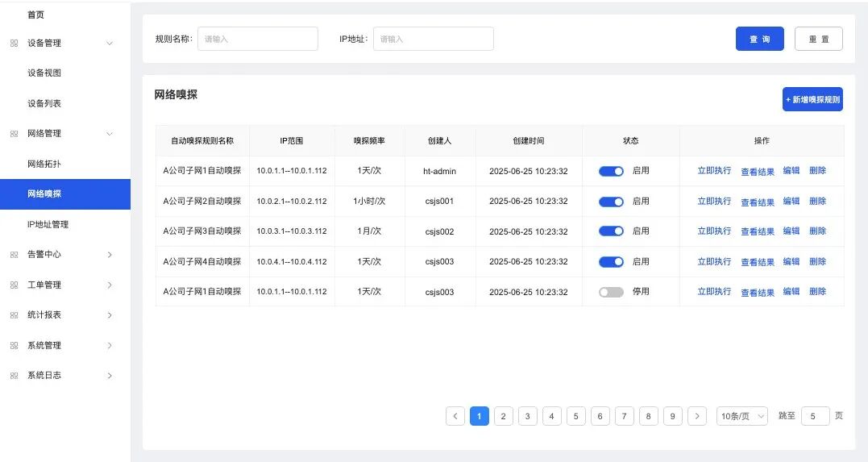This screenshot has width=868, height=462.
Task: Open 网络拓扑 menu item
Action: (x=44, y=164)
